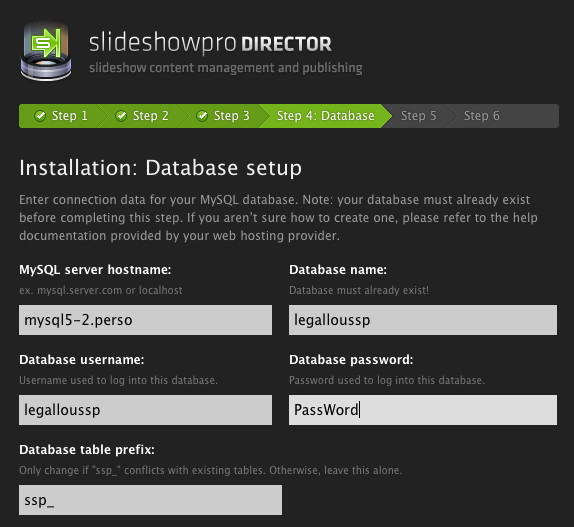Click the SlideShowPro Director logo icon
Image resolution: width=574 pixels, height=527 pixels.
[46, 51]
